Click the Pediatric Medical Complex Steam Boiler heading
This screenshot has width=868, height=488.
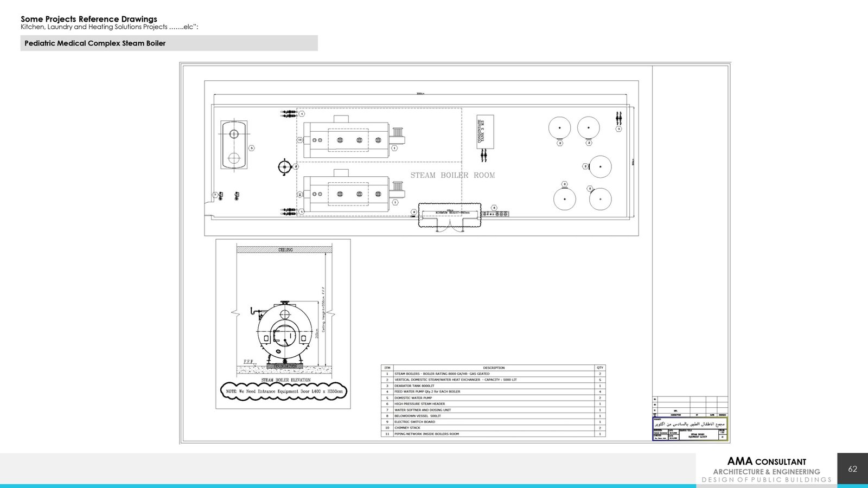pyautogui.click(x=95, y=43)
